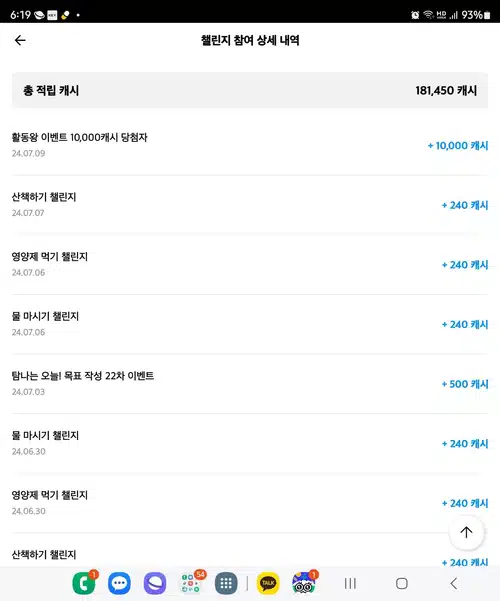Tap the alarm icon in status bar
This screenshot has height=601, width=500.
[x=415, y=15]
